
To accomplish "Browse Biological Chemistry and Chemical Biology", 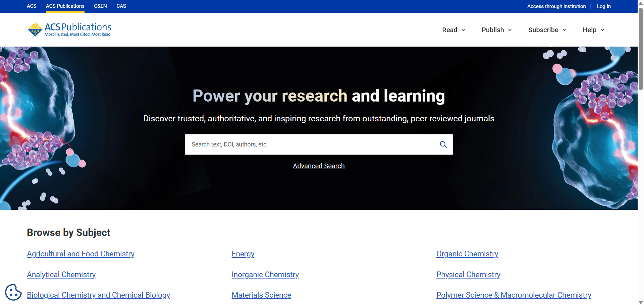I will click(x=98, y=295).
